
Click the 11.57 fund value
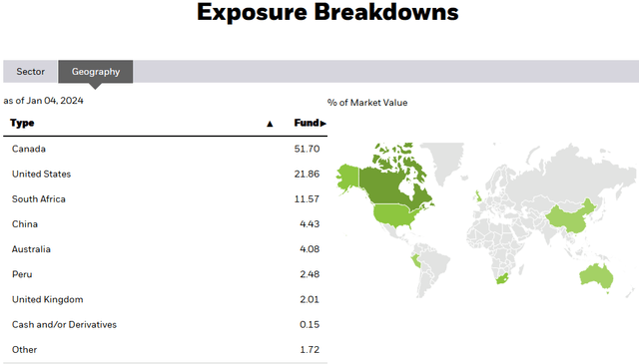click(307, 199)
